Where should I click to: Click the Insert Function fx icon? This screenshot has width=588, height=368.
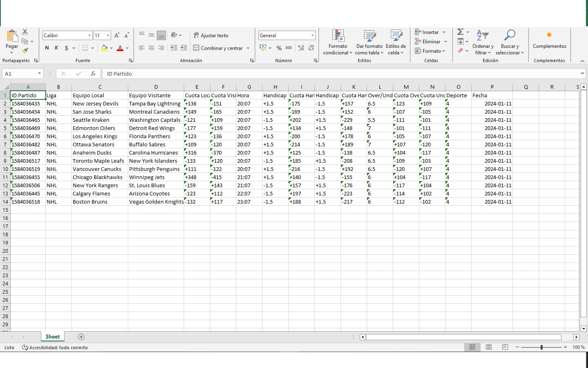point(93,74)
